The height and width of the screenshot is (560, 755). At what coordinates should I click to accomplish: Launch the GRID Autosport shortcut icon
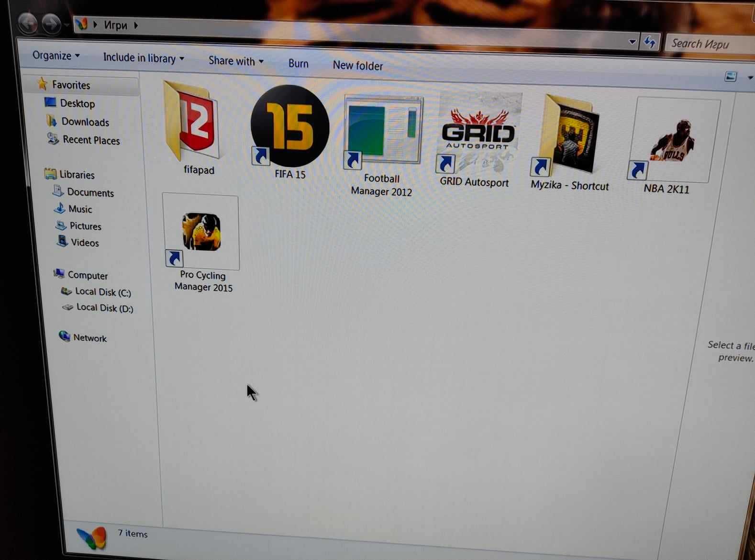pyautogui.click(x=478, y=133)
